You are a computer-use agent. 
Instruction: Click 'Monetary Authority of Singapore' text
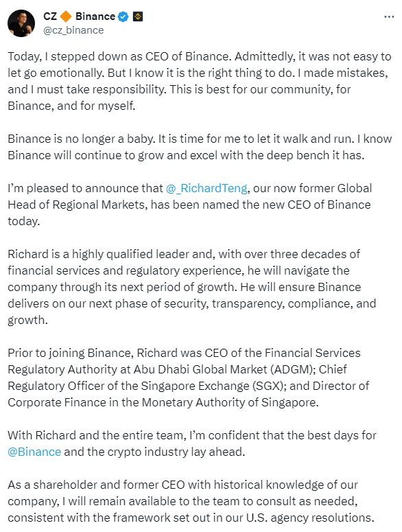[x=230, y=402]
